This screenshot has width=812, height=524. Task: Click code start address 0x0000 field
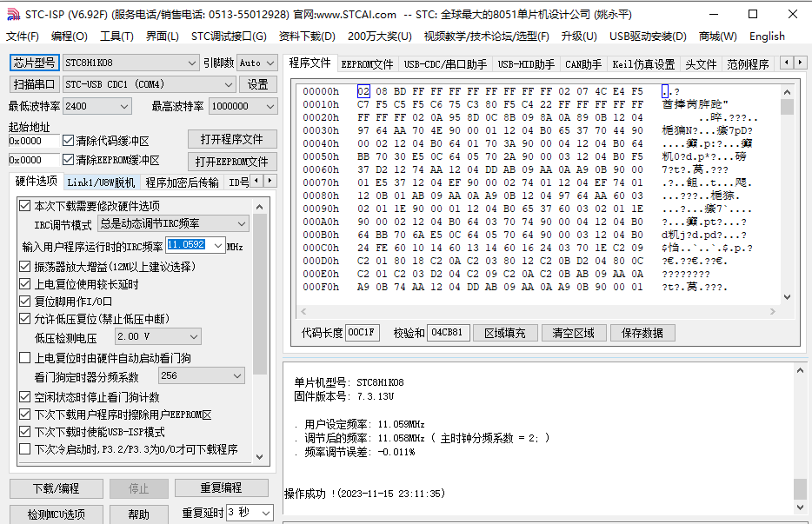tap(34, 141)
